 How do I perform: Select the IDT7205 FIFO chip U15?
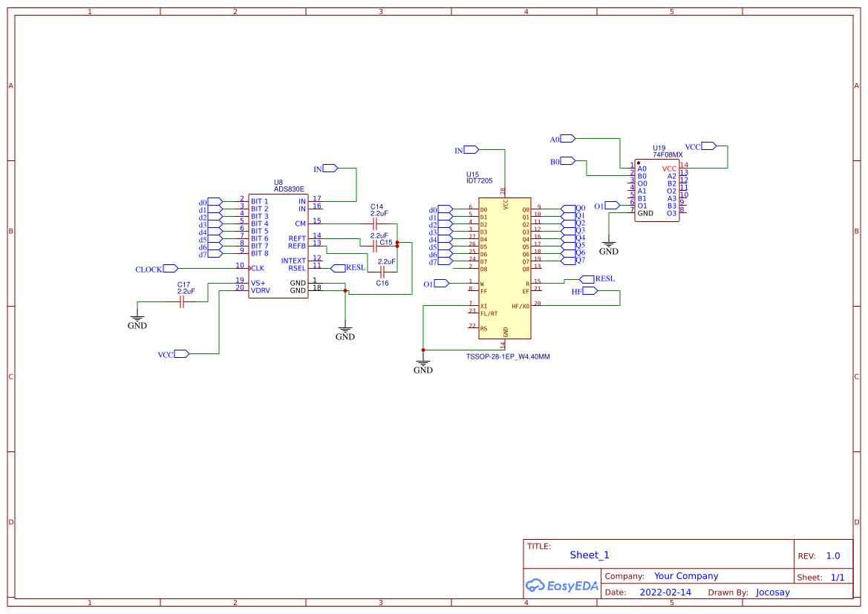click(x=505, y=267)
